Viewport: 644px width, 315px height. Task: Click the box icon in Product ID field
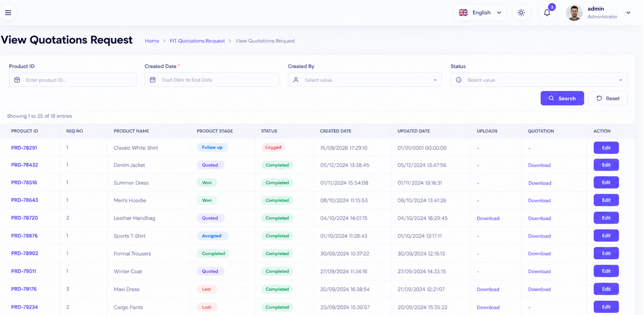(x=17, y=80)
